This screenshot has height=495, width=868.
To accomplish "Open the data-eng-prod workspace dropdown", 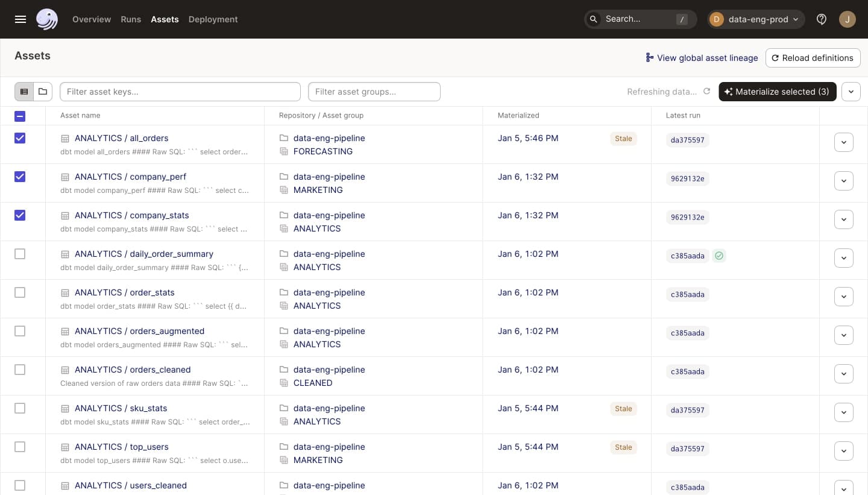I will pyautogui.click(x=756, y=19).
